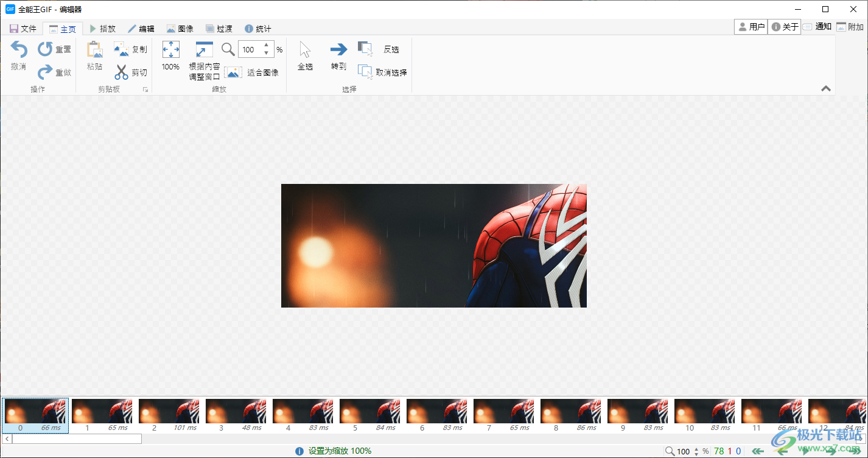The height and width of the screenshot is (458, 868).
Task: Increase ribbon zoom value with up arrow
Action: tap(267, 46)
